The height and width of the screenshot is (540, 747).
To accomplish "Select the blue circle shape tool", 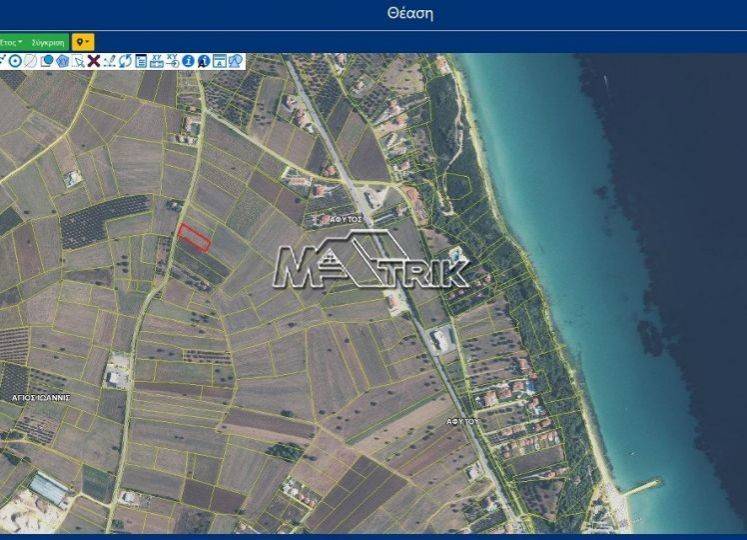I will [46, 61].
